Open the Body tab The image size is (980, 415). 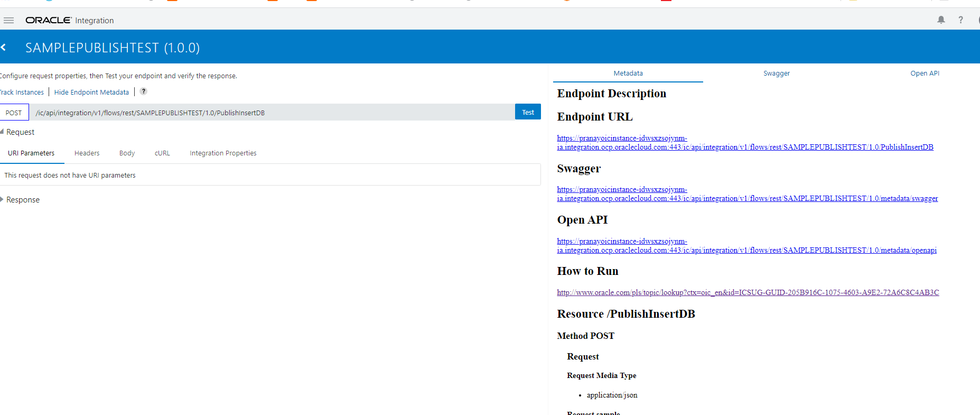[127, 153]
